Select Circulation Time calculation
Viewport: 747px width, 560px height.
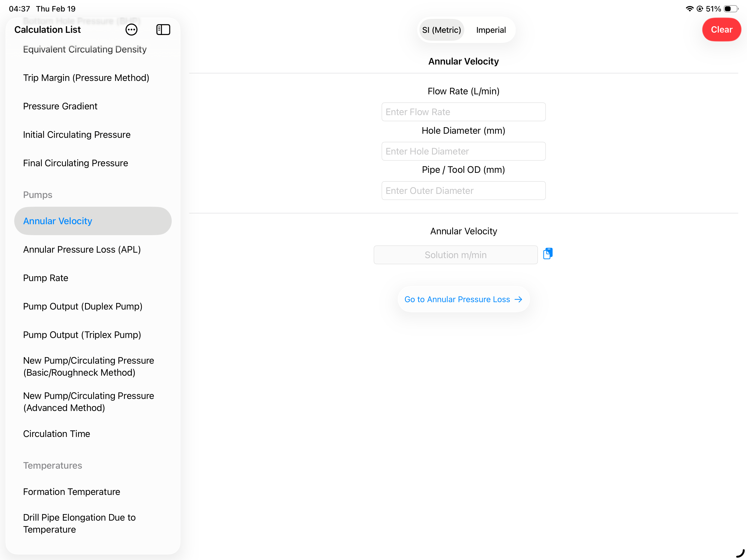tap(56, 434)
